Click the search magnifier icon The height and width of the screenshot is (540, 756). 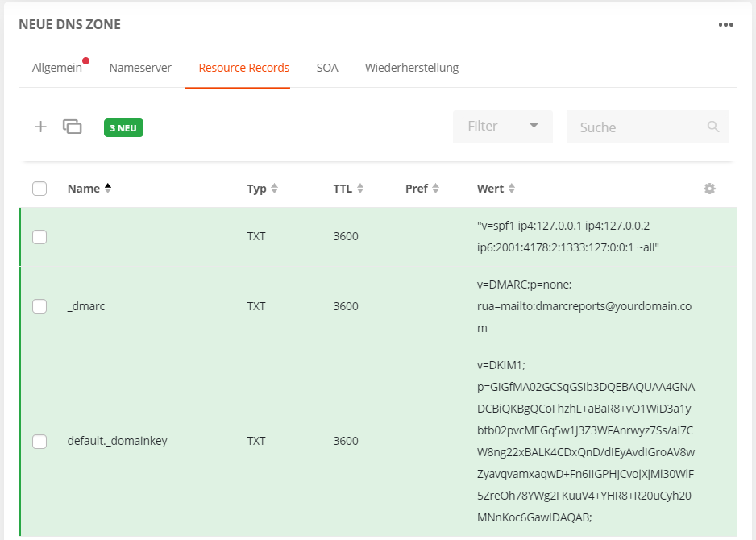coord(713,127)
